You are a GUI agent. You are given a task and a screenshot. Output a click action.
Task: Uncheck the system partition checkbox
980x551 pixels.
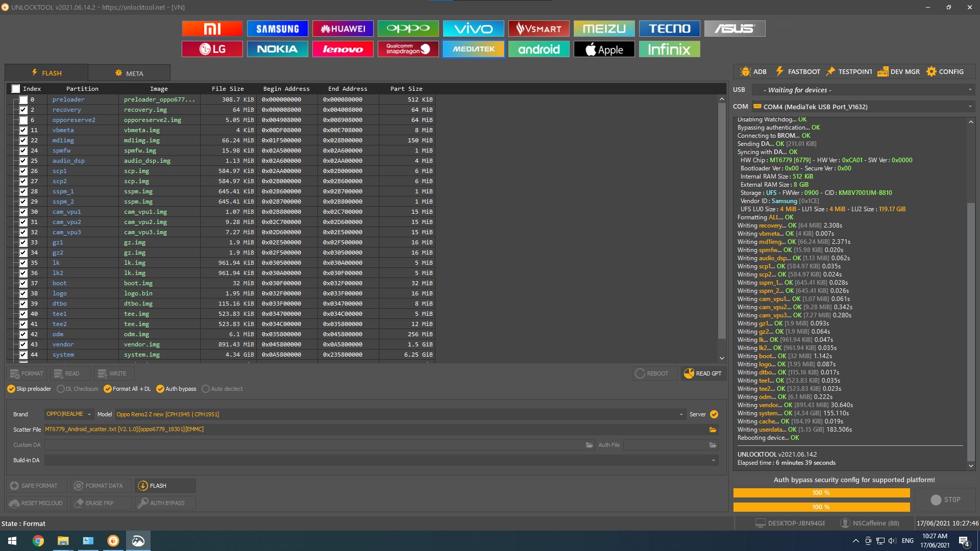click(x=23, y=355)
